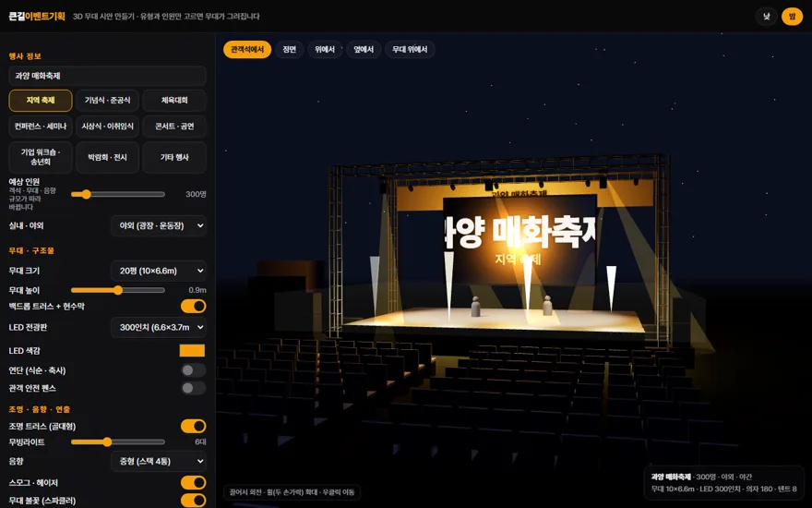
Task: Select the 위에서 camera view
Action: (x=325, y=49)
